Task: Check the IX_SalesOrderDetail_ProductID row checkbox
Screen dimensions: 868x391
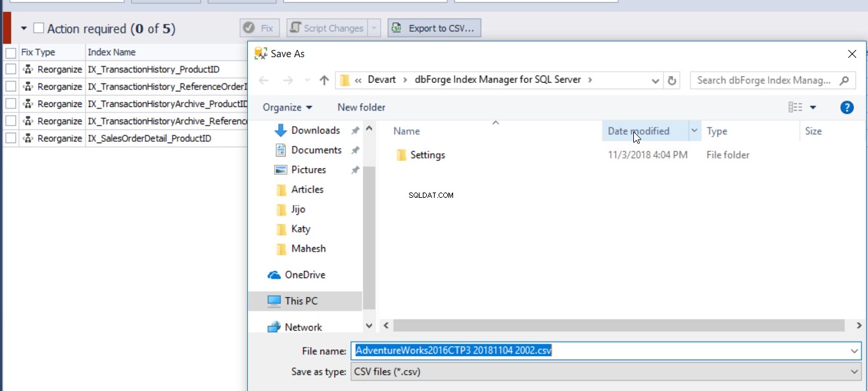Action: (x=11, y=138)
